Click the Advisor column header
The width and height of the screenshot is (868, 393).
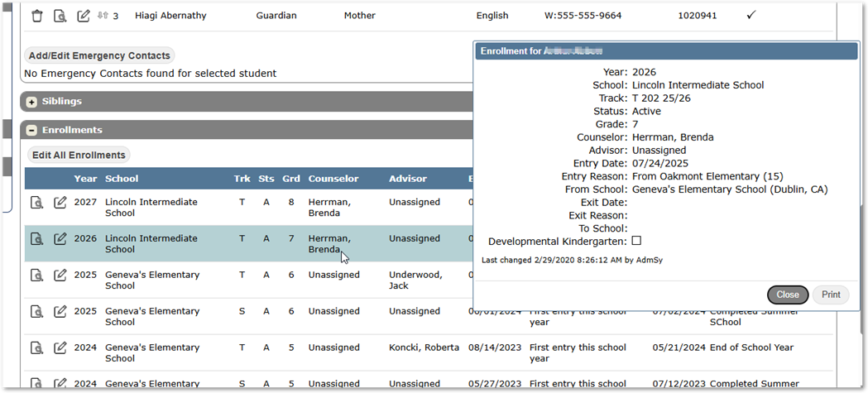tap(408, 179)
